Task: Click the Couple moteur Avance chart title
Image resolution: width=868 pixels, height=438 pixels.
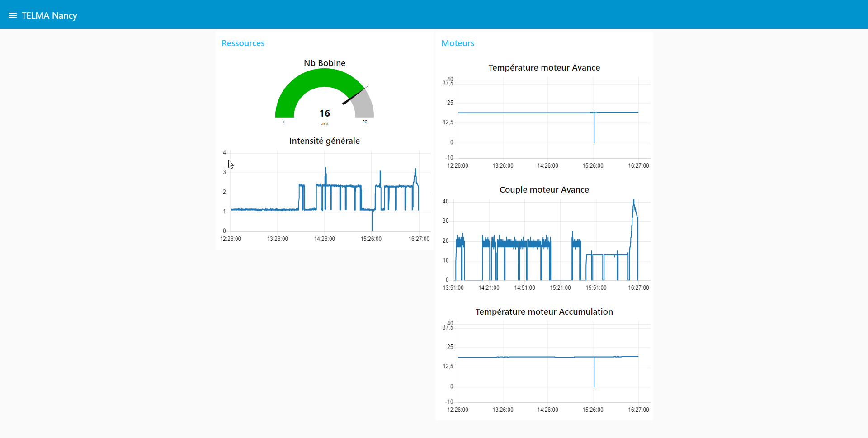Action: coord(544,190)
